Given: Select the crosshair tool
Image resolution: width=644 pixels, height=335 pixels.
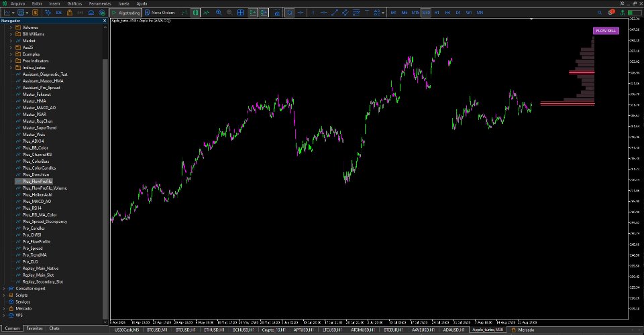Looking at the screenshot, I should point(301,13).
